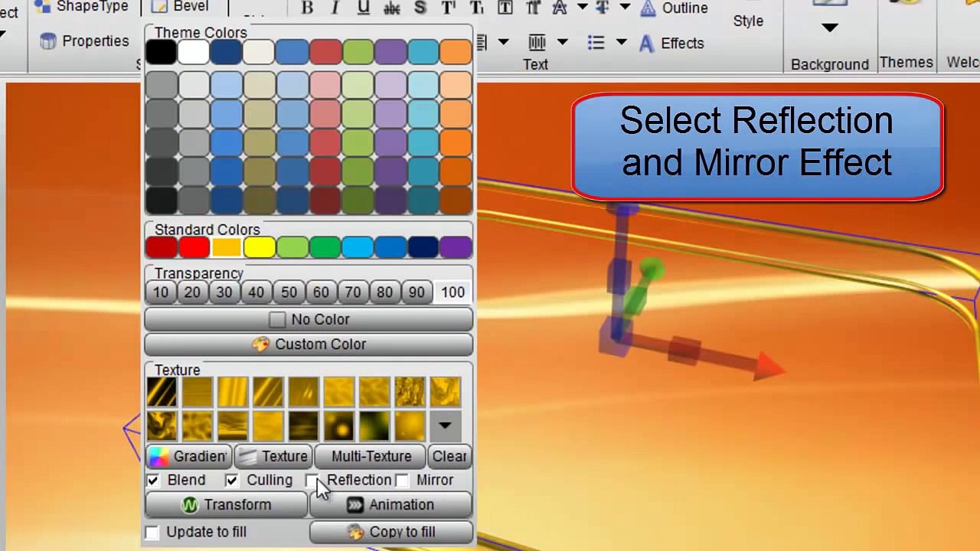Set transparency to 30
The image size is (980, 551).
pyautogui.click(x=224, y=292)
